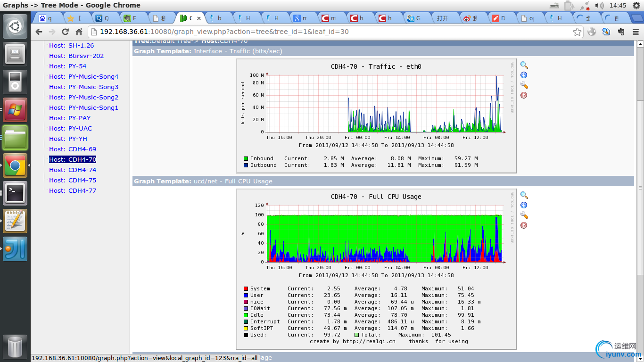Image resolution: width=644 pixels, height=362 pixels.
Task: Select Host: PY-Music-Song1
Action: 84,107
